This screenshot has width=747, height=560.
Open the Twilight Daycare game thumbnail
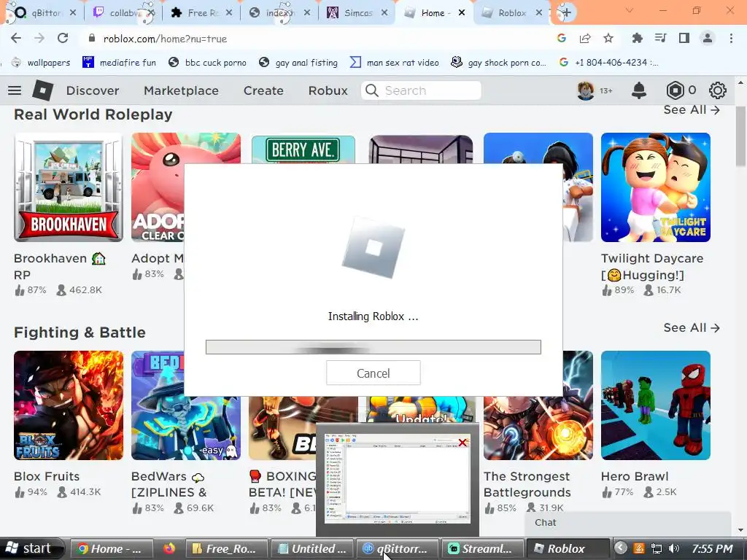[656, 187]
